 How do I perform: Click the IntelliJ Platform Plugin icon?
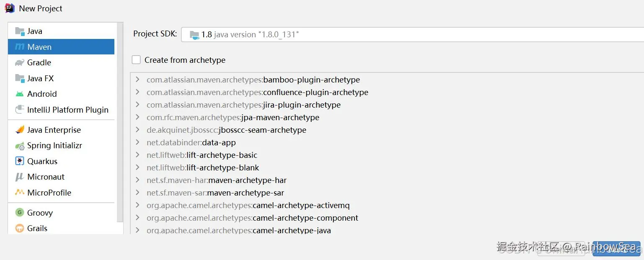(x=20, y=110)
